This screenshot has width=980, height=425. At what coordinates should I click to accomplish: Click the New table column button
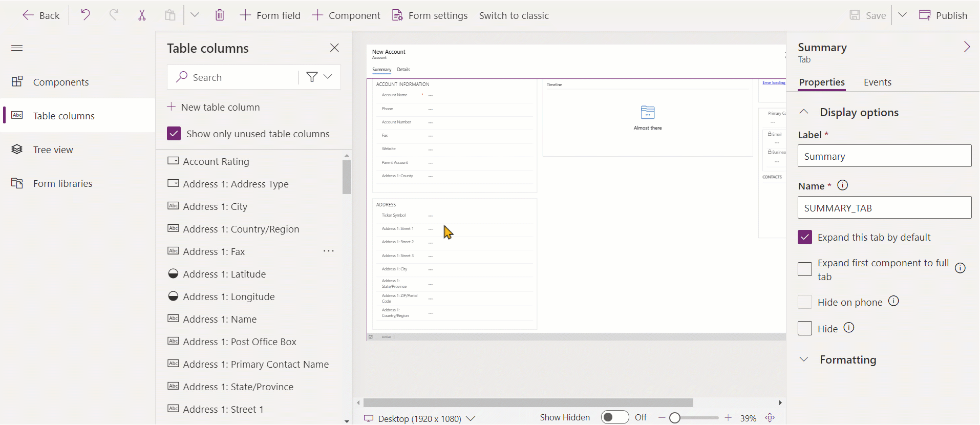(214, 107)
